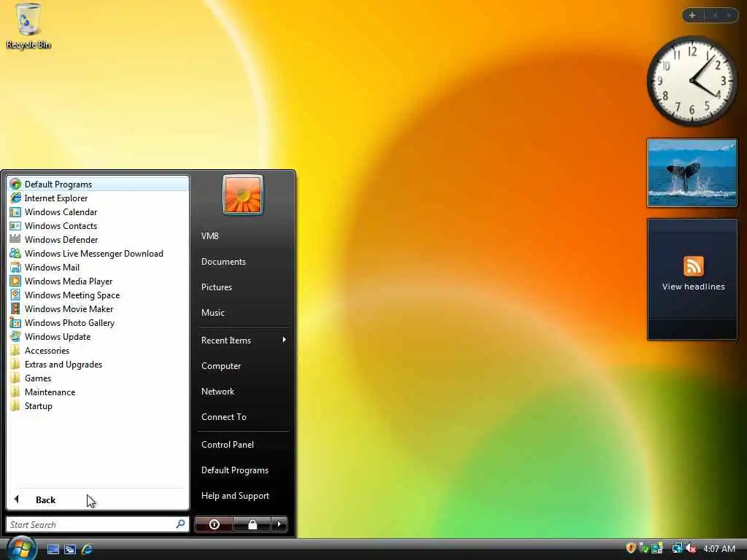Open Windows Photo Gallery

pyautogui.click(x=98, y=322)
